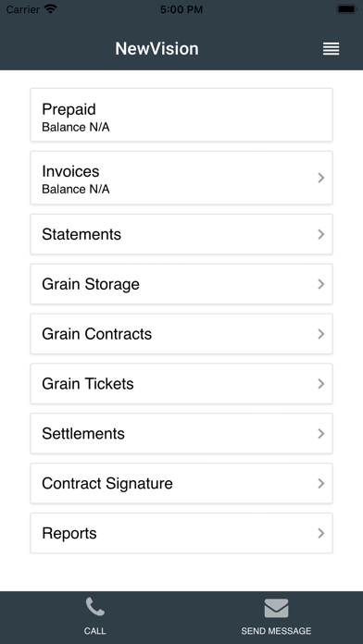The image size is (363, 644).
Task: Check the battery icon in the status bar
Action: pyautogui.click(x=347, y=9)
